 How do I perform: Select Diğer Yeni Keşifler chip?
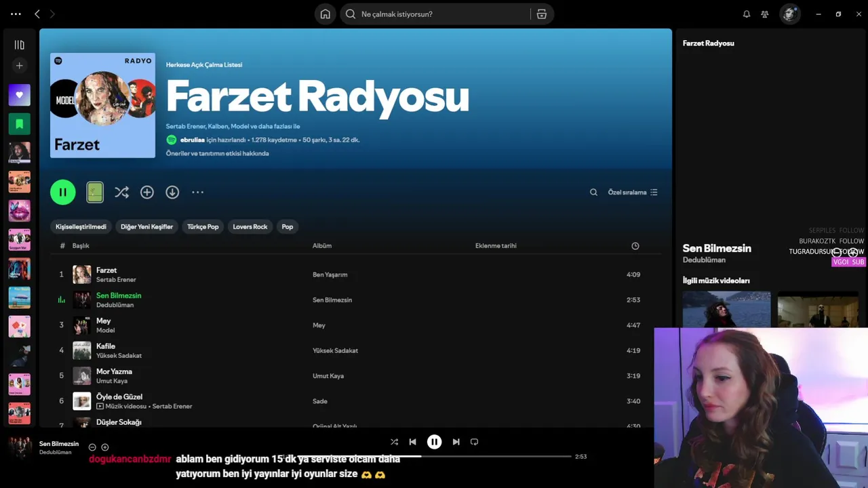pos(146,226)
